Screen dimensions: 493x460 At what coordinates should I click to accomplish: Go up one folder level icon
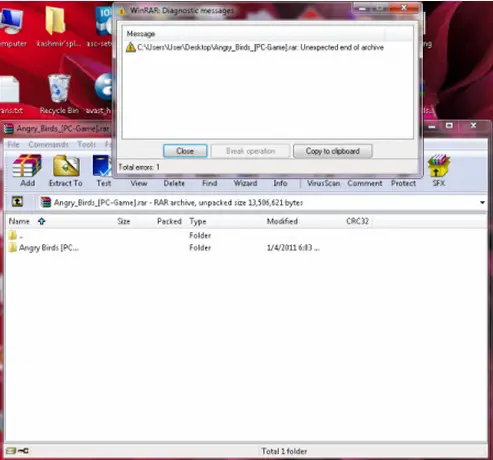[x=17, y=202]
